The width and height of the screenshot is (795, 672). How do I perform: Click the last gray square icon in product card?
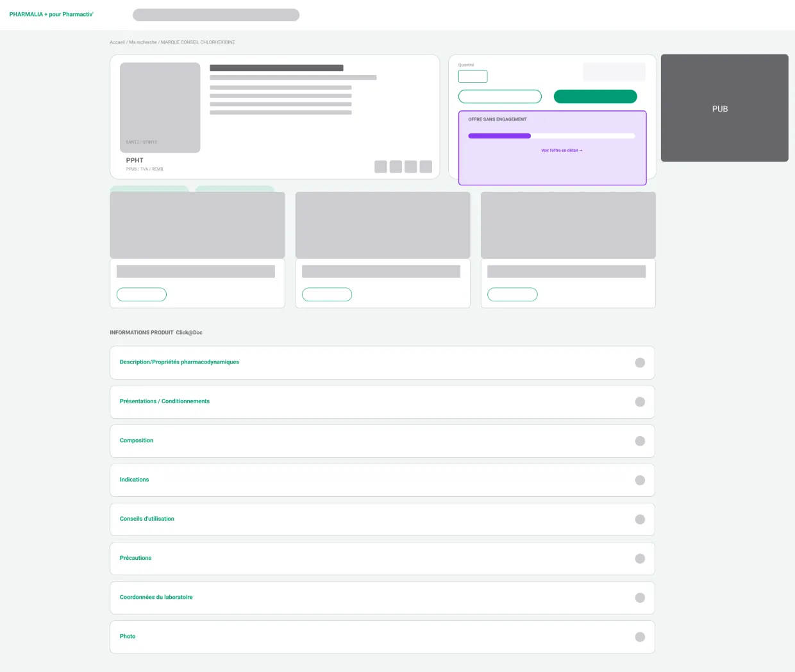(426, 167)
